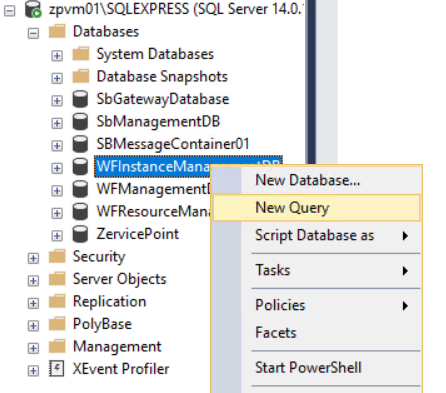Click the ZervicePoint database icon

pos(80,234)
